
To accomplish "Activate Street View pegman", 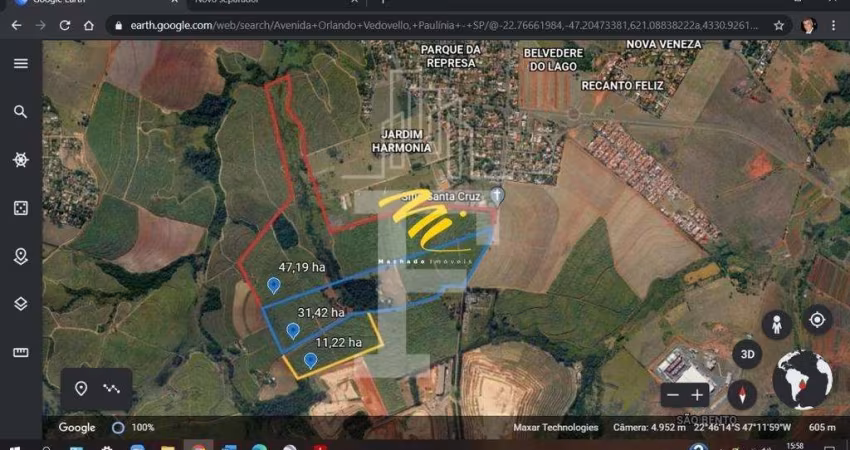I will point(777,325).
